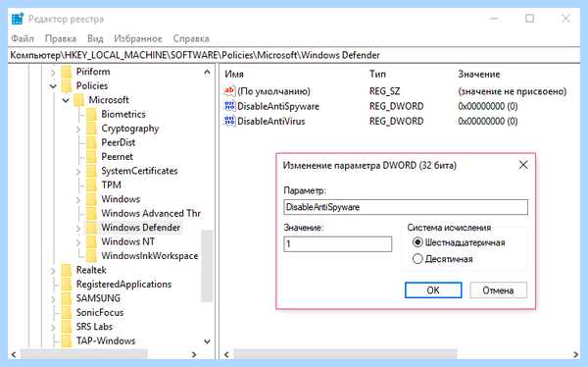588x367 pixels.
Task: Click the Значение column header
Action: point(479,74)
